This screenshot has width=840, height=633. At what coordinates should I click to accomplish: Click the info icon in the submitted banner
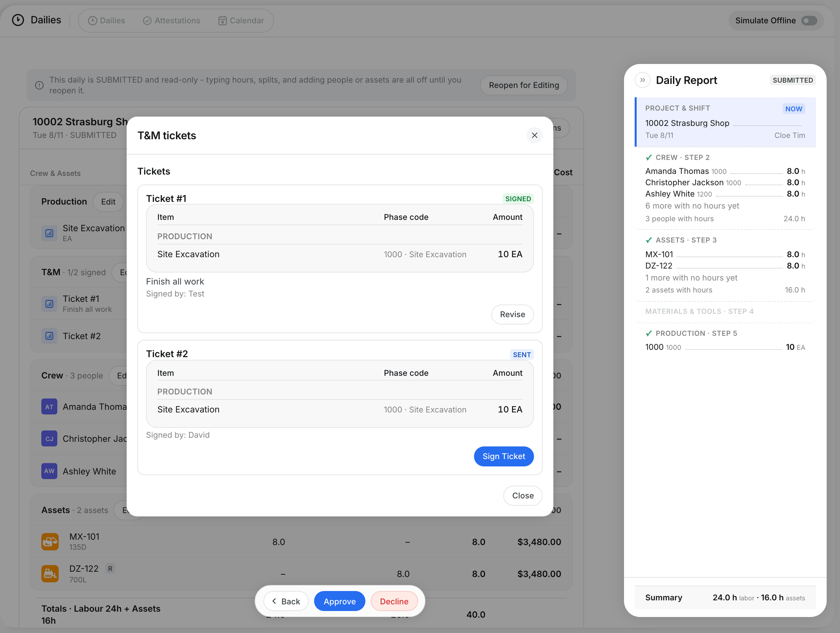[x=39, y=85]
